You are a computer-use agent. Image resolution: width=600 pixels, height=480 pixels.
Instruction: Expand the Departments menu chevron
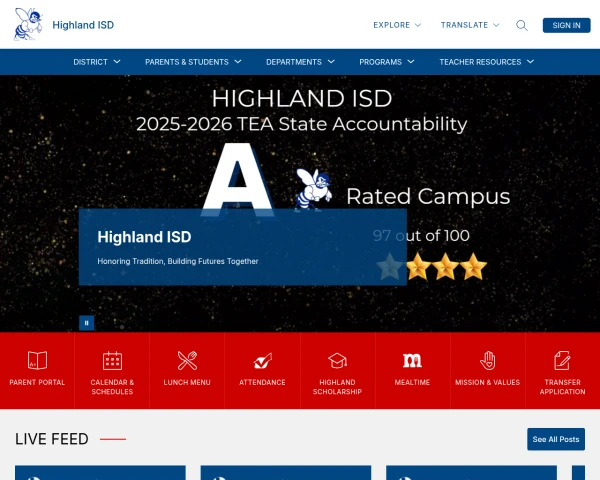click(x=331, y=62)
